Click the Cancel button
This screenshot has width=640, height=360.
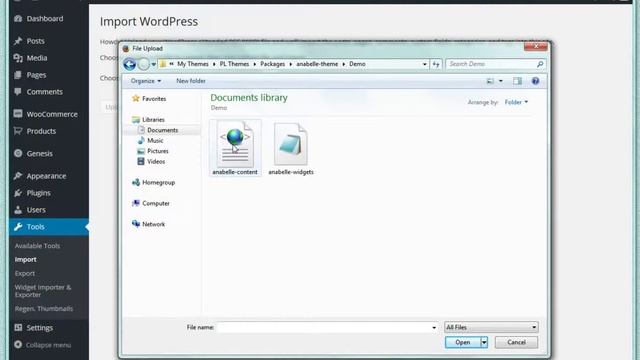coord(516,342)
